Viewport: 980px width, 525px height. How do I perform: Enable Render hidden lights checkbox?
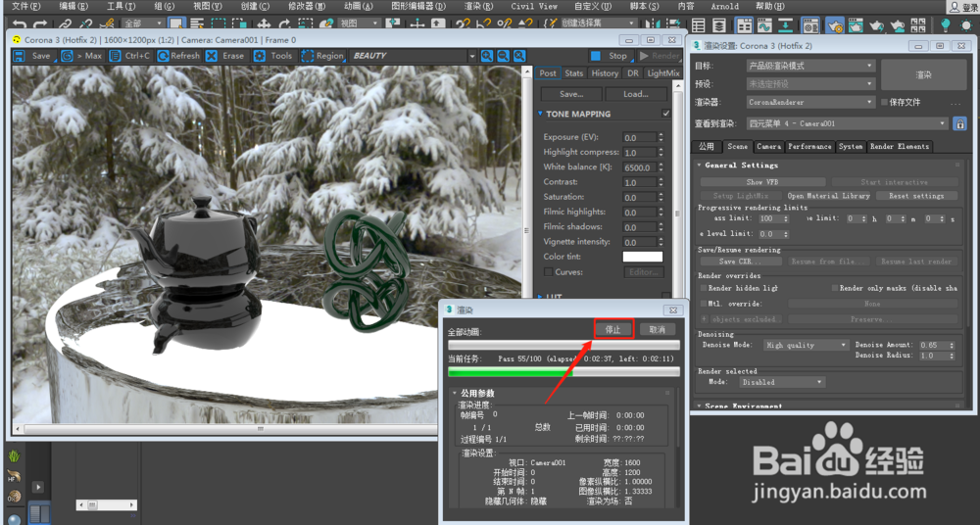point(704,288)
